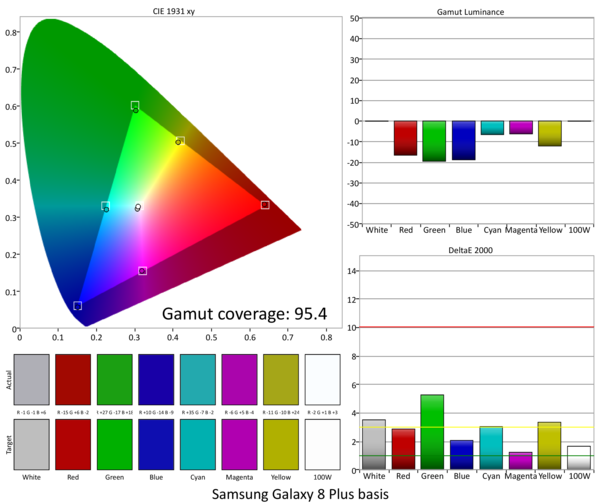The height and width of the screenshot is (504, 600).
Task: Click the 'Gamut Luminance' chart title
Action: pos(470,12)
